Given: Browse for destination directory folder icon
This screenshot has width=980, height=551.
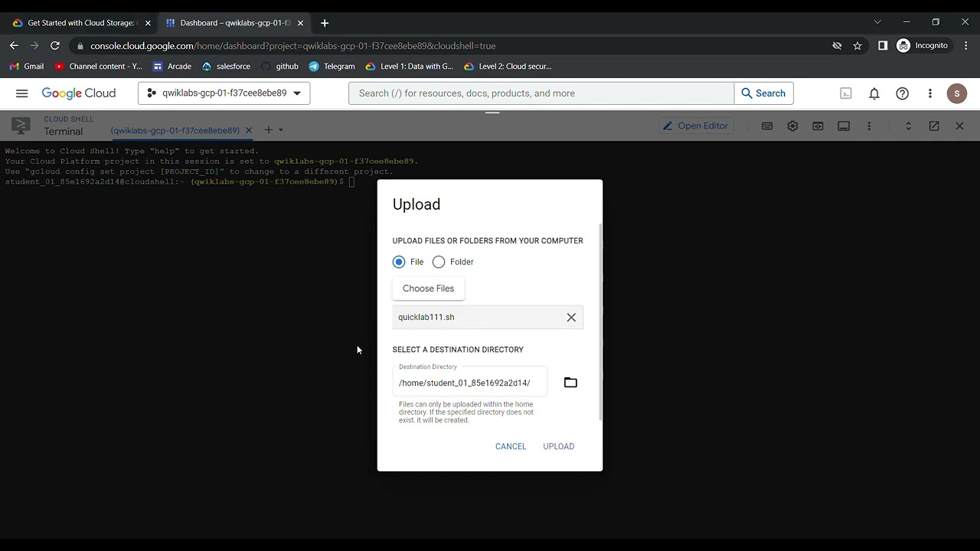Looking at the screenshot, I should pyautogui.click(x=570, y=383).
